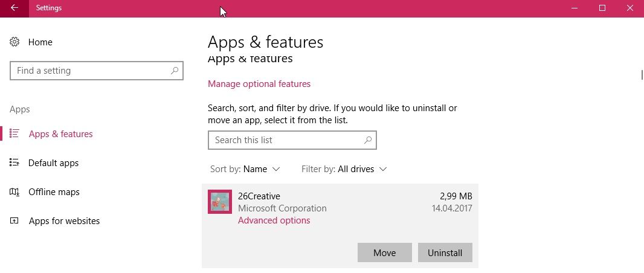The width and height of the screenshot is (644, 273).
Task: Focus the Find a setting field
Action: (91, 71)
